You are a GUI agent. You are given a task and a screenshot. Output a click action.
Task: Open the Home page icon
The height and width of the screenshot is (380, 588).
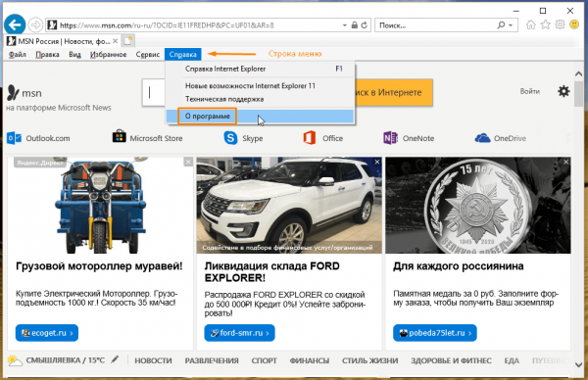point(530,24)
